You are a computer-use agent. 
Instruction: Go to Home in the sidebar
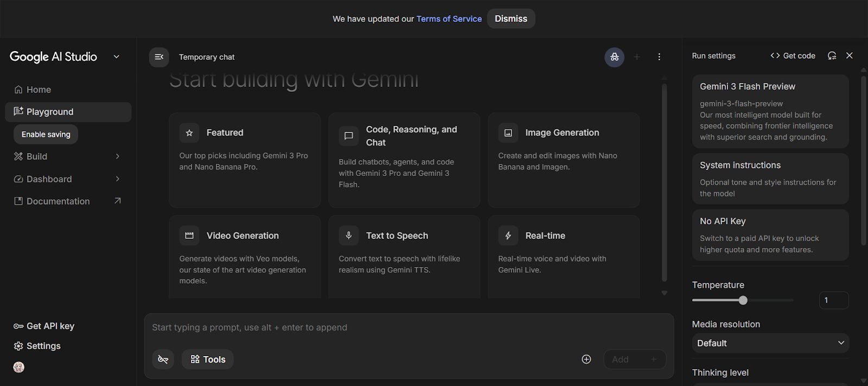[39, 90]
